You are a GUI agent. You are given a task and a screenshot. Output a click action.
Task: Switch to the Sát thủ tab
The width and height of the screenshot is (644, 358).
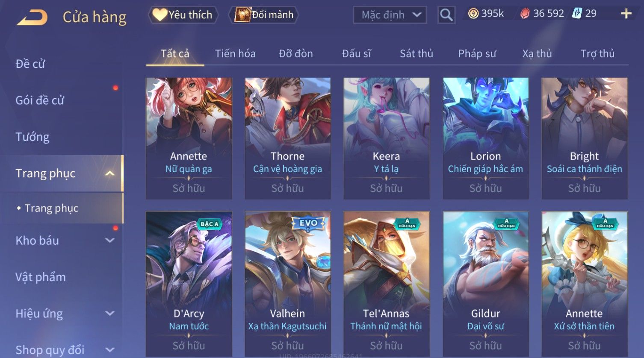pos(417,53)
